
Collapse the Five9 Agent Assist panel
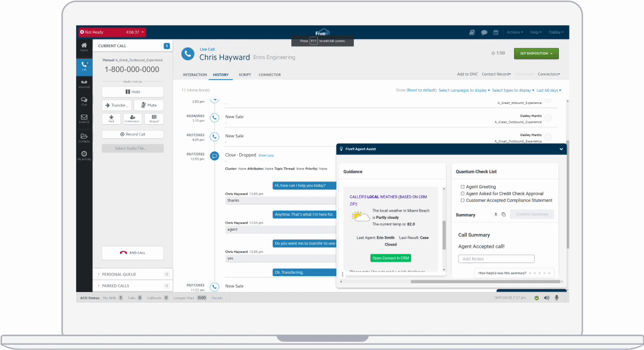tap(561, 150)
